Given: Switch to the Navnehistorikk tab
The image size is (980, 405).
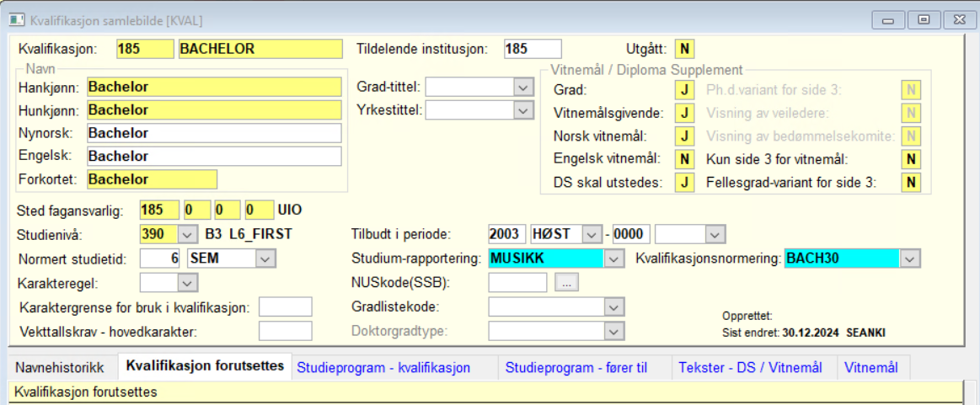Looking at the screenshot, I should point(59,368).
